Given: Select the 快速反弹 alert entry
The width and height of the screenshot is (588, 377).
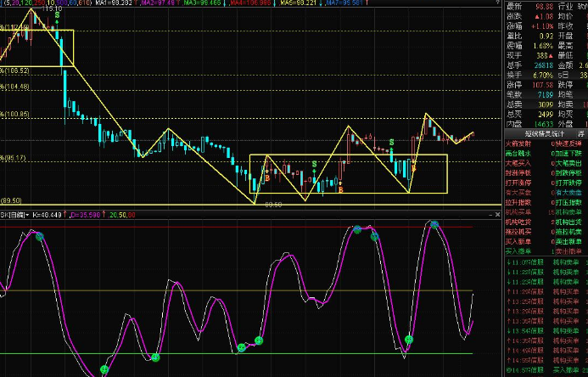Looking at the screenshot, I should [x=568, y=143].
